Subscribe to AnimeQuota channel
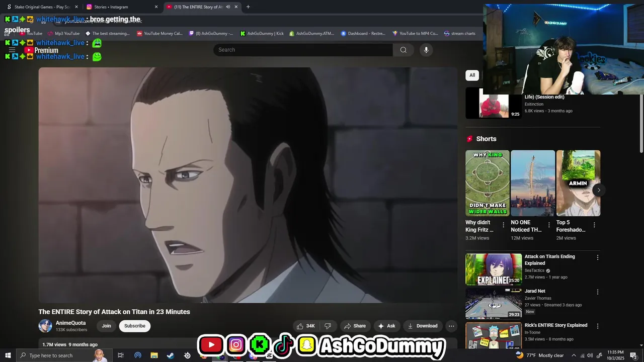The height and width of the screenshot is (362, 644). tap(135, 326)
